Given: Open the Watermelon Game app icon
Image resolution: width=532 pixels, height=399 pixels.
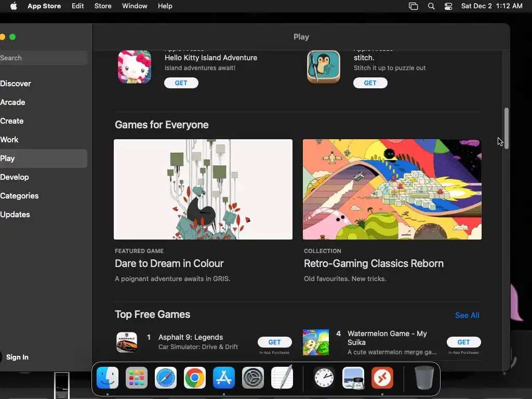Looking at the screenshot, I should 315,342.
